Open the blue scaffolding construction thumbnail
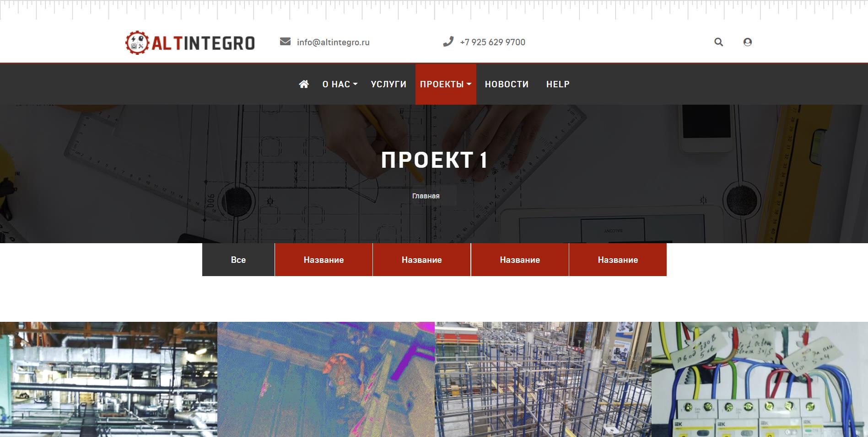This screenshot has height=437, width=868. click(x=543, y=379)
